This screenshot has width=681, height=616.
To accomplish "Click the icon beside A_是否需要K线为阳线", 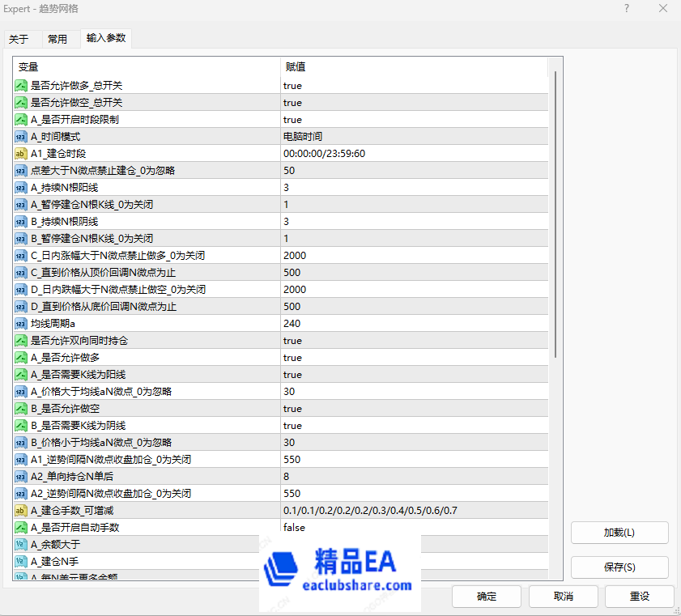I will pos(21,375).
